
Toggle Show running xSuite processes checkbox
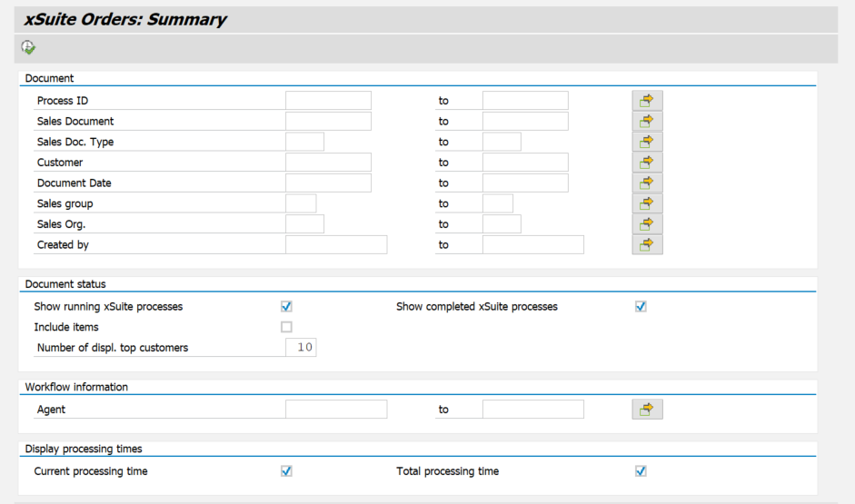click(x=286, y=306)
